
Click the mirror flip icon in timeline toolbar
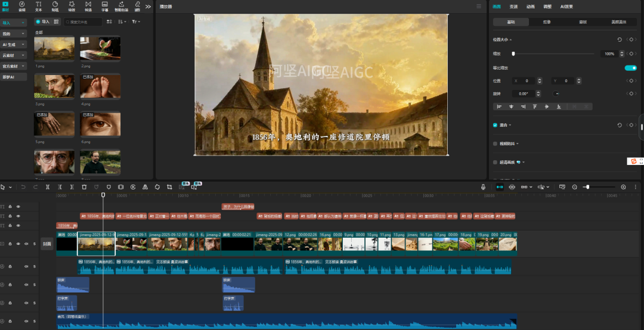145,187
